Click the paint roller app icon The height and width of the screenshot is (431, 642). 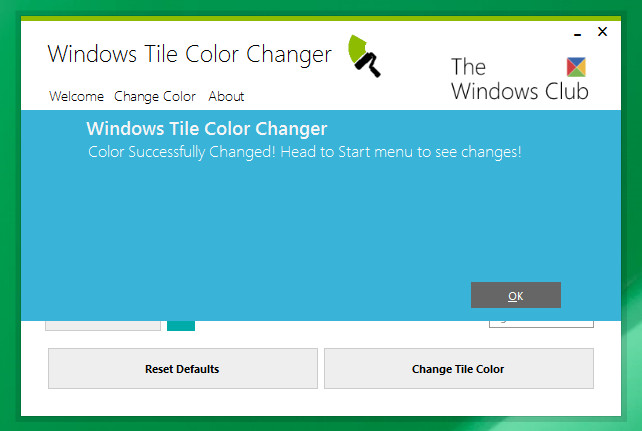[364, 56]
